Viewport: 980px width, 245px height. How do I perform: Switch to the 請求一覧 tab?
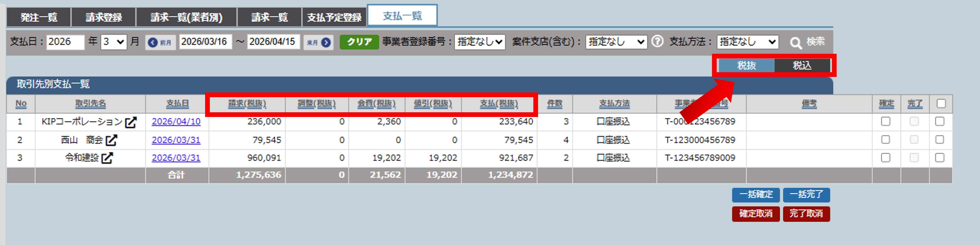(x=269, y=17)
